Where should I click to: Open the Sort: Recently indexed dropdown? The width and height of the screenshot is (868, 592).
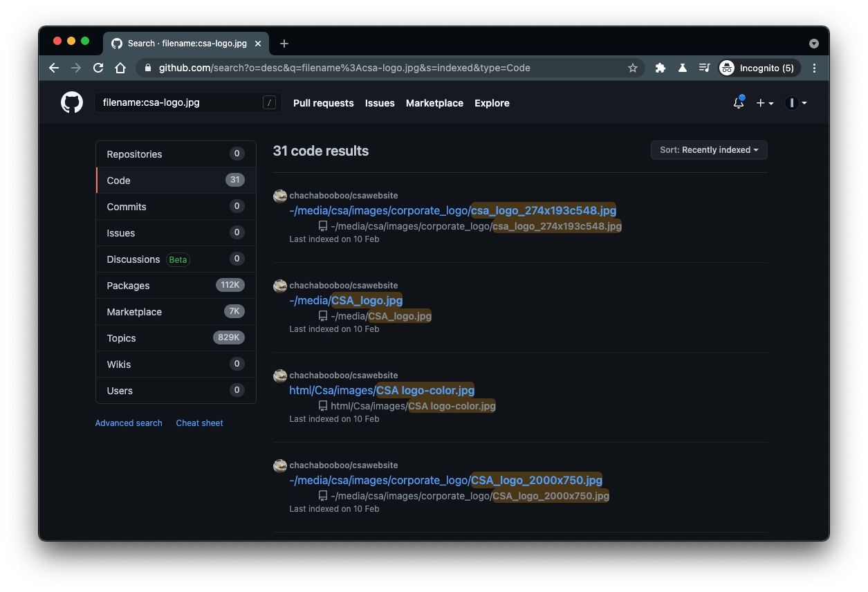tap(709, 150)
